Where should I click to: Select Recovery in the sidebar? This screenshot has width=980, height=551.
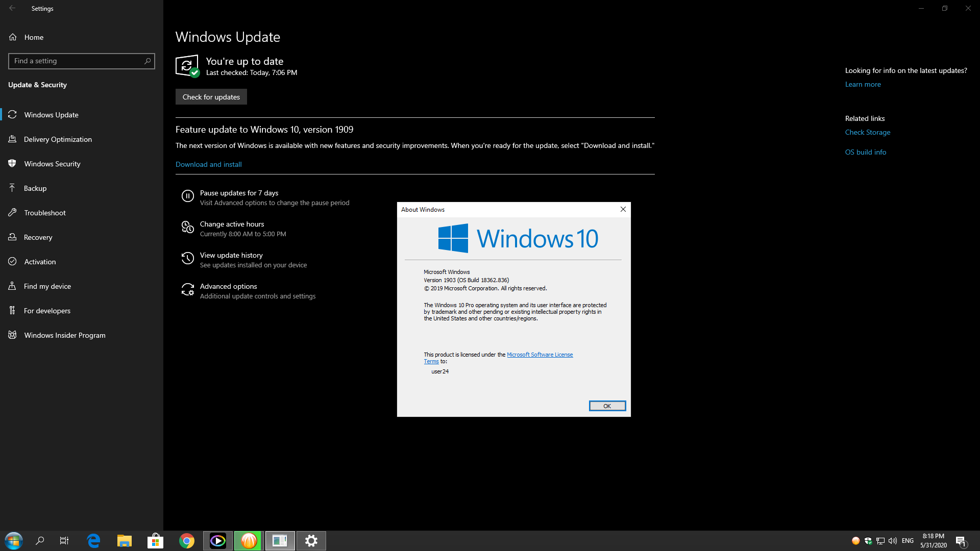click(x=82, y=237)
